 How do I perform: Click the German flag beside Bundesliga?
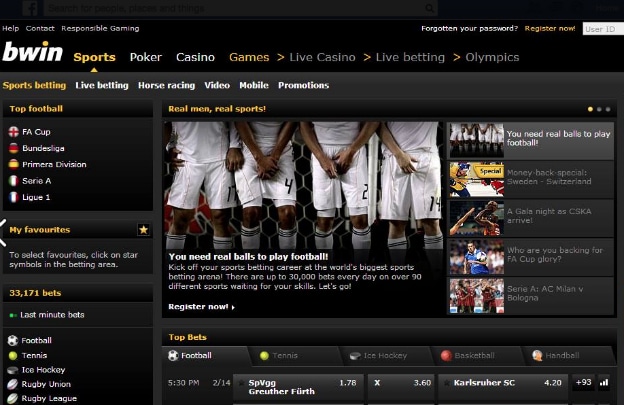click(14, 148)
